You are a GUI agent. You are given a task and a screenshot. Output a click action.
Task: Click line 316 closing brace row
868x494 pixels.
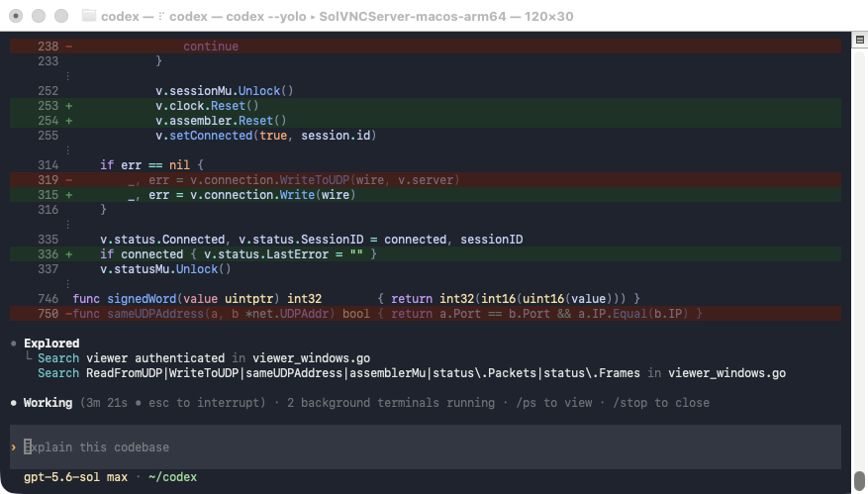coord(426,209)
